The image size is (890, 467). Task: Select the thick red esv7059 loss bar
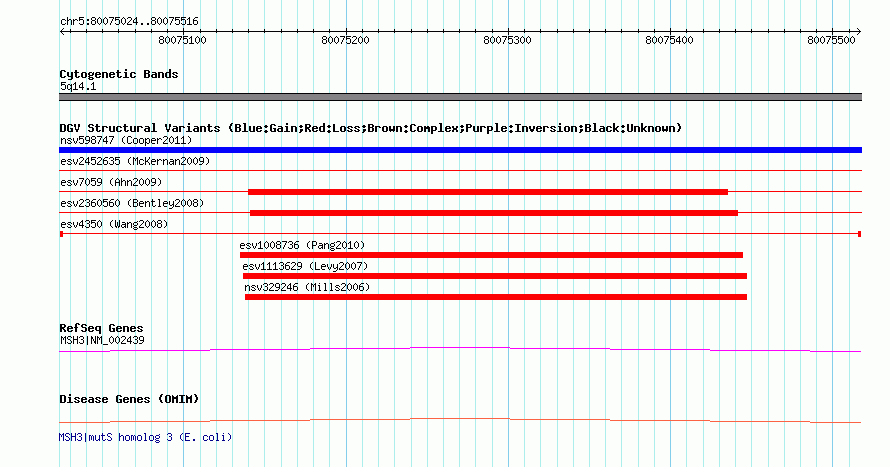tap(488, 192)
